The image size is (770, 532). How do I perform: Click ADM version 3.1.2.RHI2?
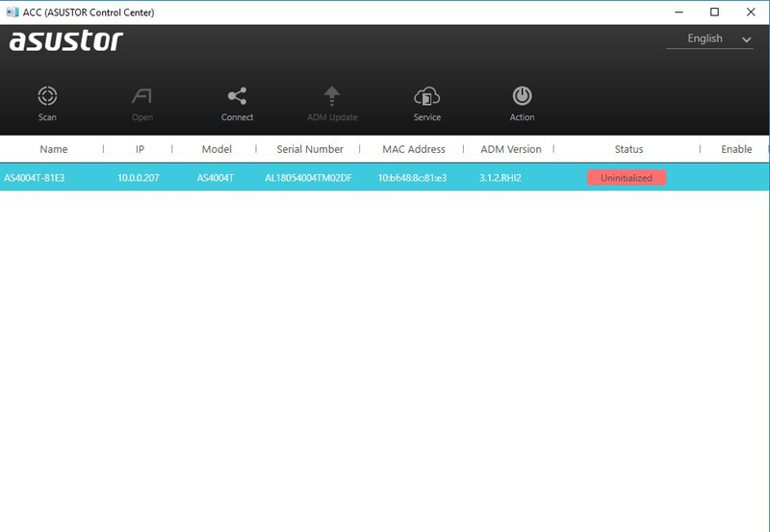(500, 178)
